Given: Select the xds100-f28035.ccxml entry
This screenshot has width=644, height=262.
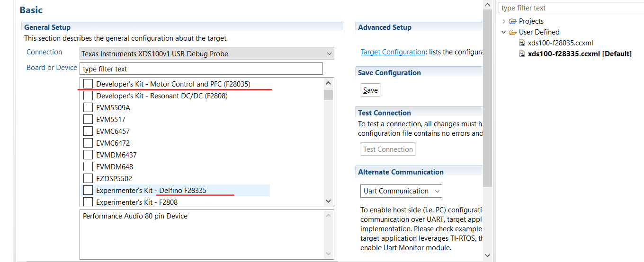Looking at the screenshot, I should coord(560,43).
